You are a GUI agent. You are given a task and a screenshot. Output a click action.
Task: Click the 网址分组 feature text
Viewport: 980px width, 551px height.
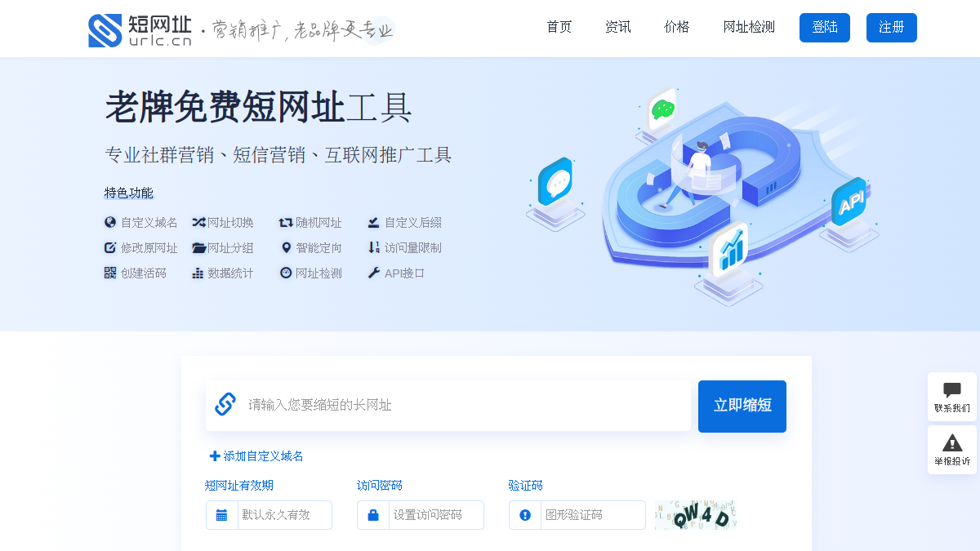[230, 248]
